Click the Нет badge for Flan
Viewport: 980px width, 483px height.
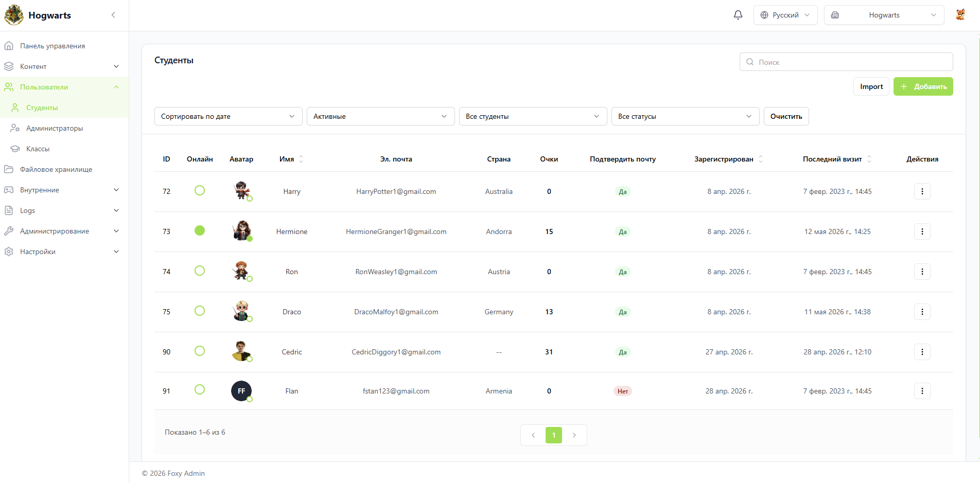click(623, 391)
